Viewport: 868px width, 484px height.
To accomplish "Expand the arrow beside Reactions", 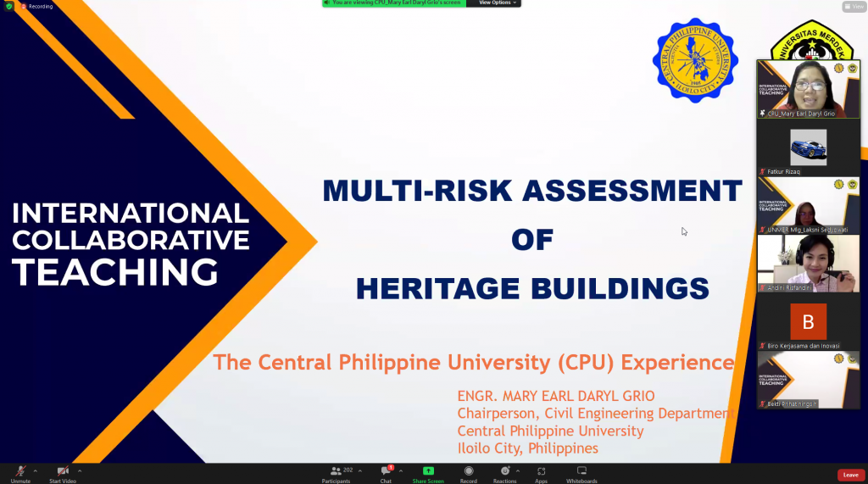I will tap(518, 471).
